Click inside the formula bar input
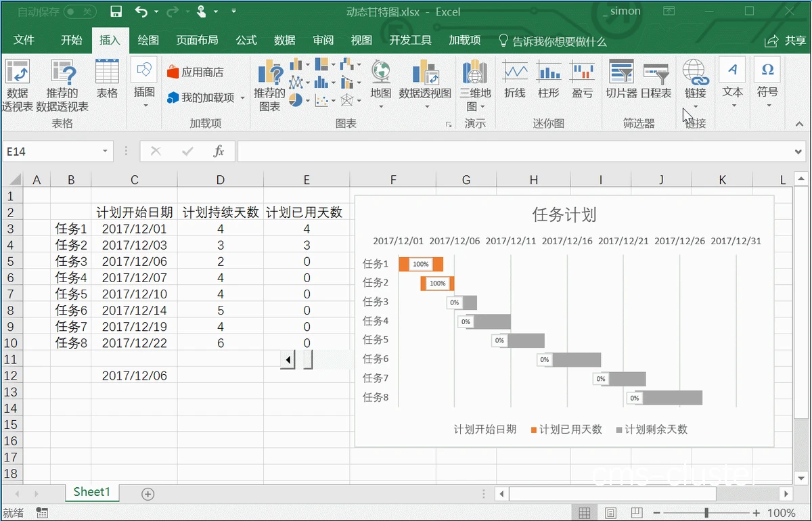 pos(514,152)
